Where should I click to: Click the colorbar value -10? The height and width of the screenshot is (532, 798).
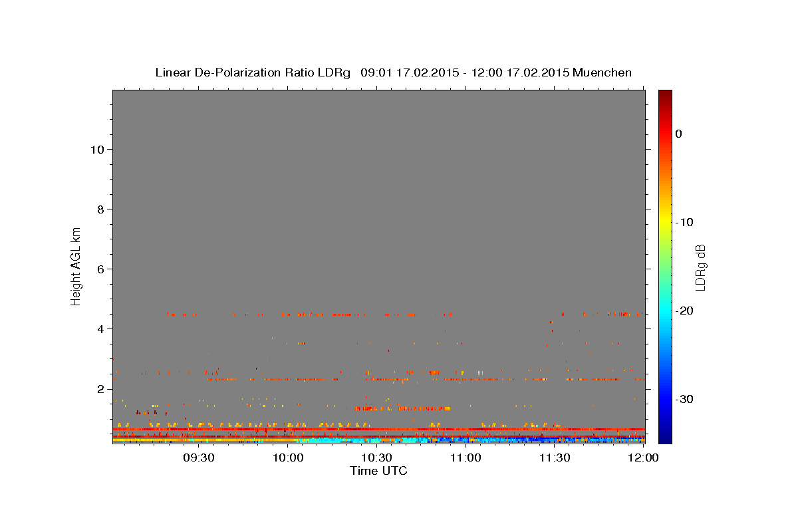click(684, 222)
